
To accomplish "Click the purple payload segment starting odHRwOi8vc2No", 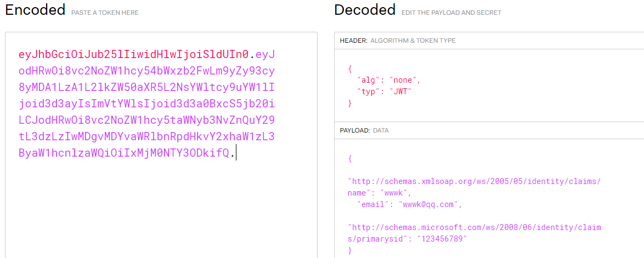I will (x=146, y=71).
